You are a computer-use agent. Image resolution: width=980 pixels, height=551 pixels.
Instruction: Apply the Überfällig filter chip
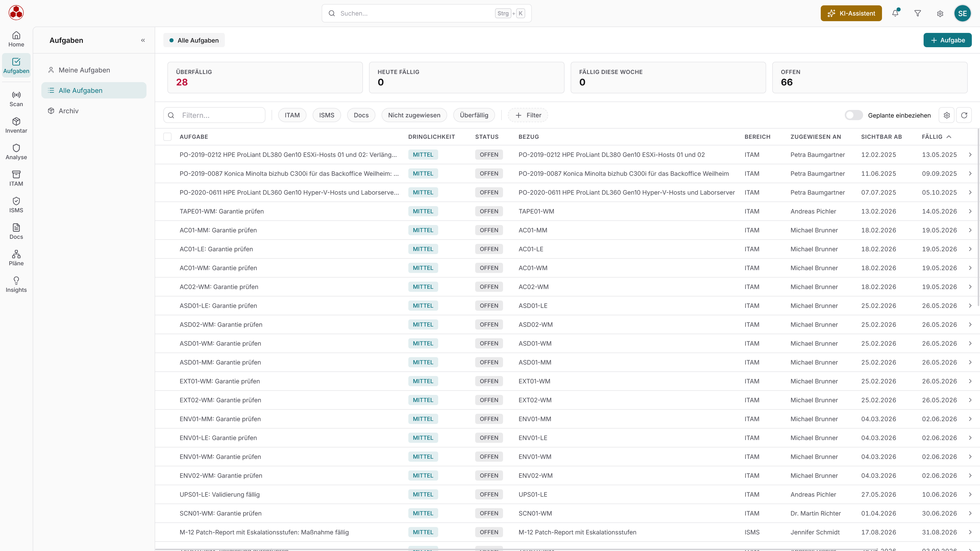(x=474, y=115)
